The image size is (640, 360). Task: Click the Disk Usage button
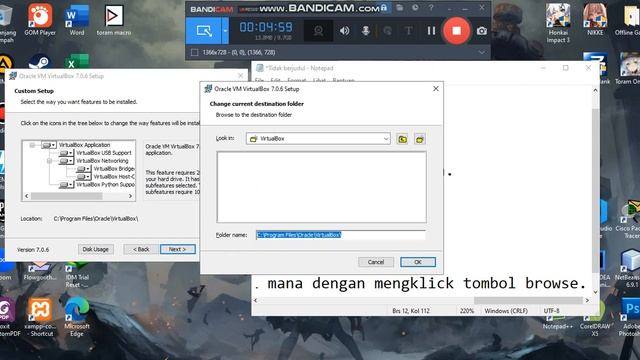96,249
